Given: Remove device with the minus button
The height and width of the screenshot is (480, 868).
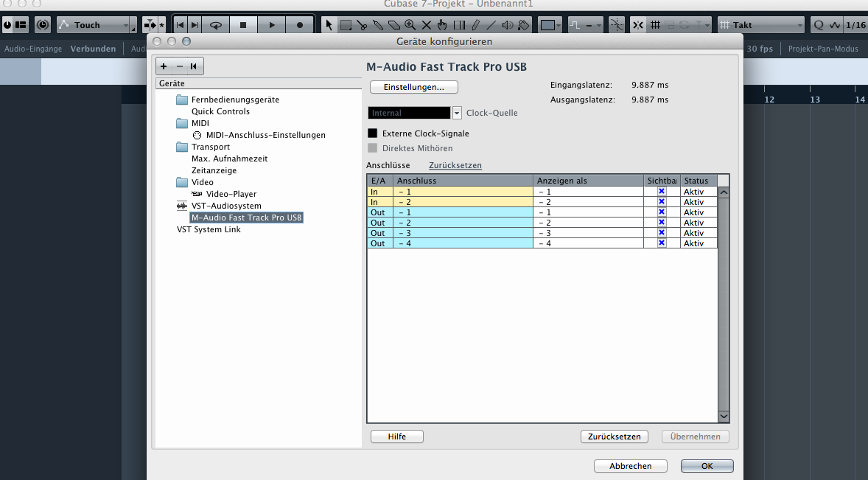Looking at the screenshot, I should point(179,66).
